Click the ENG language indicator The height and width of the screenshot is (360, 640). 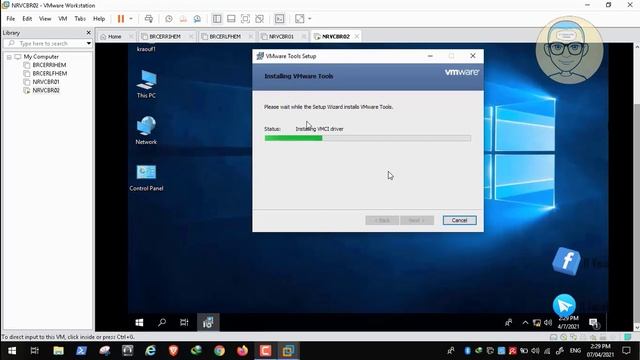575,351
